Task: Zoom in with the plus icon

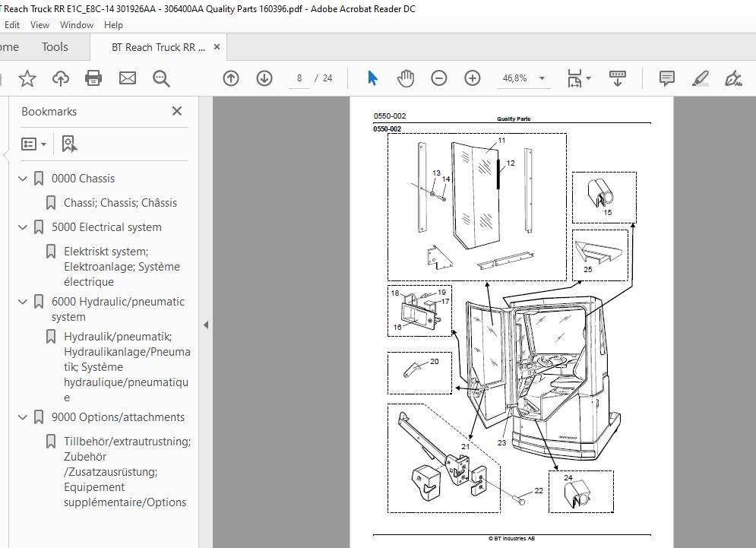Action: pos(473,78)
